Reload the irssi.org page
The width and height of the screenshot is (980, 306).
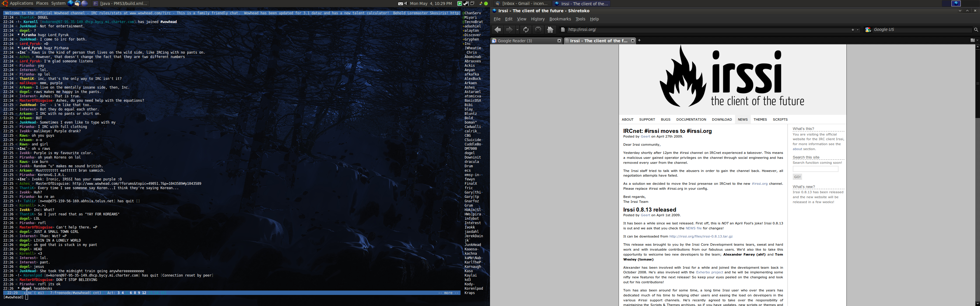pyautogui.click(x=526, y=30)
